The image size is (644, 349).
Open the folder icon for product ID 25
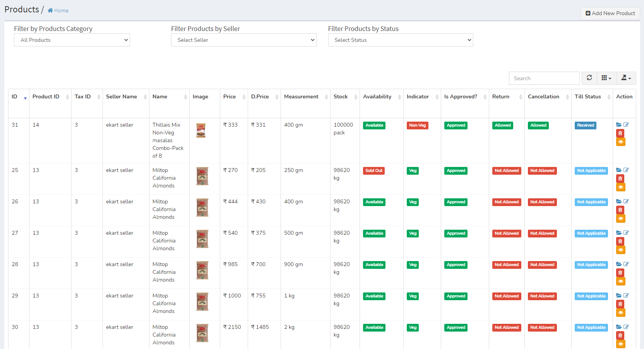tap(619, 170)
